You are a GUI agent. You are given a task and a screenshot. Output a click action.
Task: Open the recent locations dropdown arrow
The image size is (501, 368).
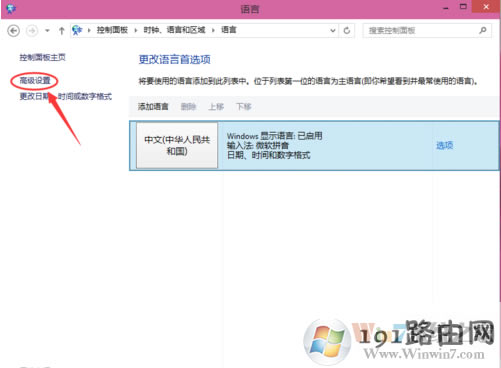point(47,31)
